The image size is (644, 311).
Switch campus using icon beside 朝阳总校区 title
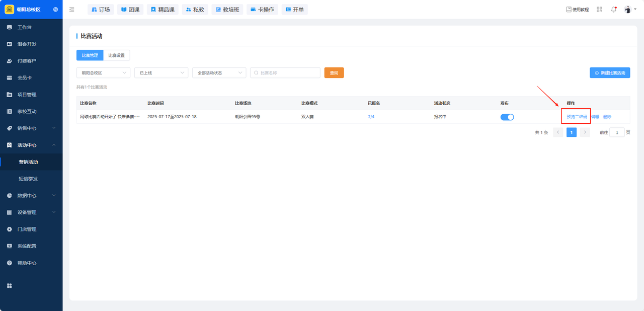tap(55, 10)
